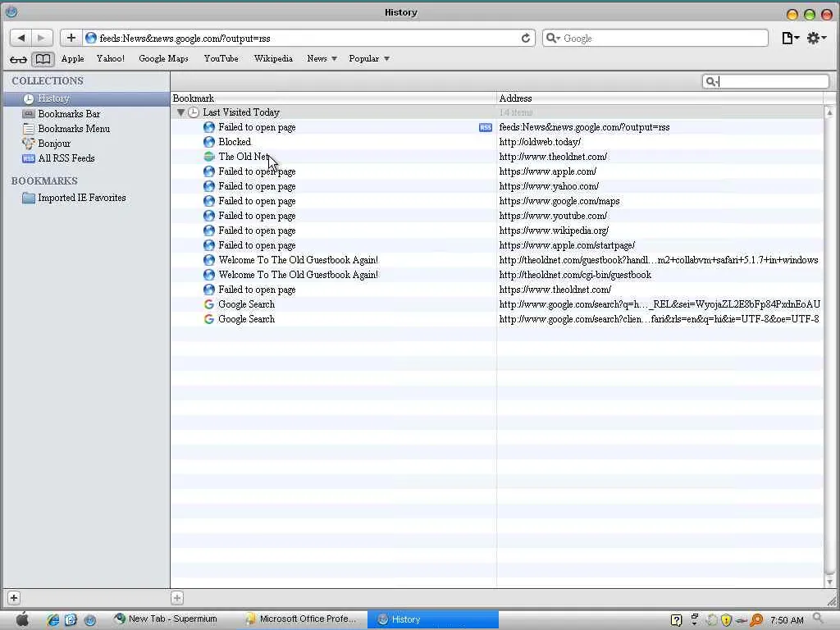The width and height of the screenshot is (840, 630).
Task: Open the page menu document icon
Action: pyautogui.click(x=790, y=38)
